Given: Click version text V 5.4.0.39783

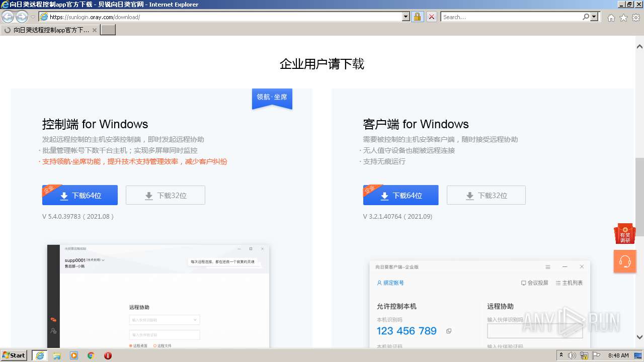Looking at the screenshot, I should click(x=78, y=217).
